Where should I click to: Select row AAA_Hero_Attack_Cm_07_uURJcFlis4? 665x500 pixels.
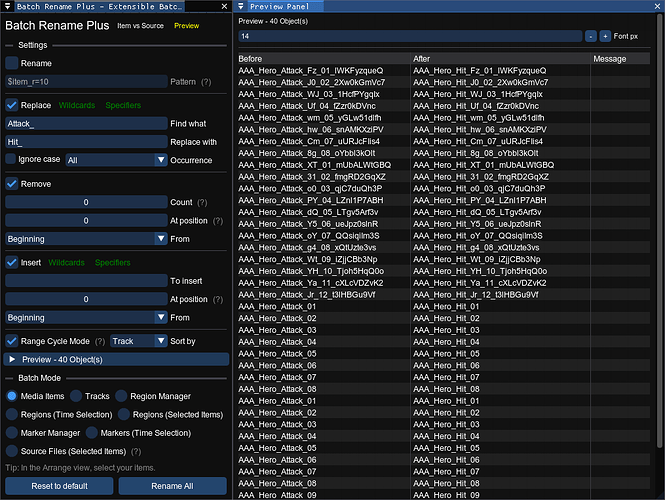point(309,141)
